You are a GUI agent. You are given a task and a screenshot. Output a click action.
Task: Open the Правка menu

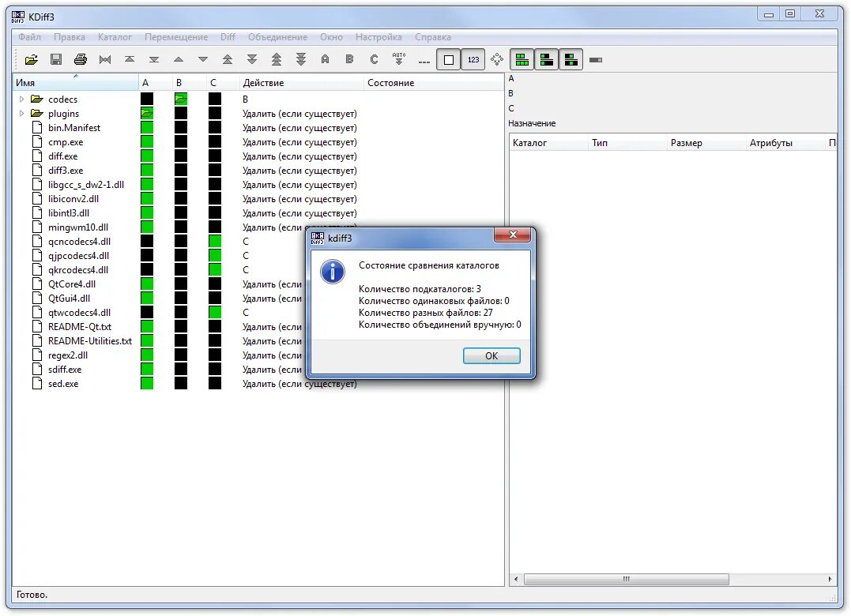pyautogui.click(x=69, y=37)
